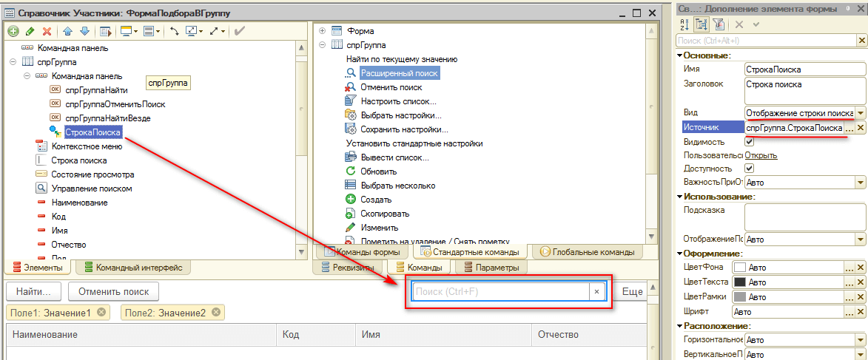Click the red Delete element icon
Viewport: 868px width, 360px height.
click(x=47, y=31)
